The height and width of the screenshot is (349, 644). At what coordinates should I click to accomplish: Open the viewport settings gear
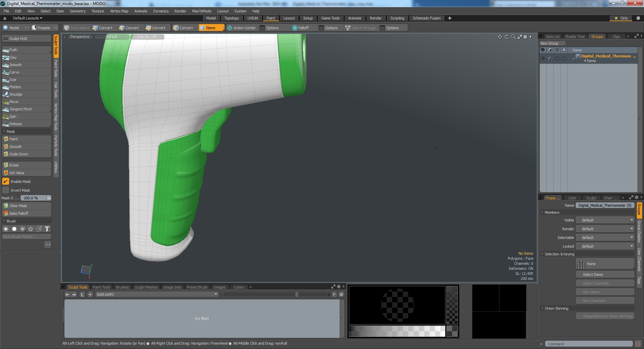click(525, 37)
